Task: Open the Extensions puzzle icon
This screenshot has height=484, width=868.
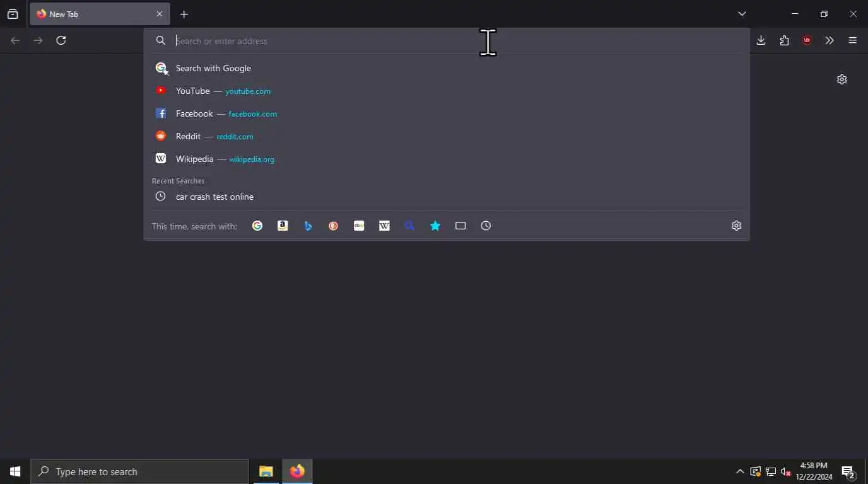Action: point(784,40)
